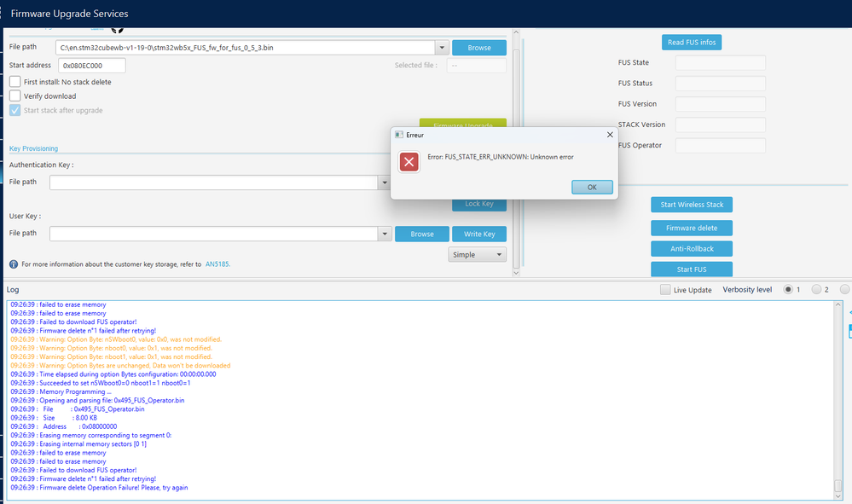Screen dimensions: 852x504
Task: Click the error message 'FUS_STATE_ERR_UNKNOWN: Unknown error'
Action: click(x=509, y=157)
